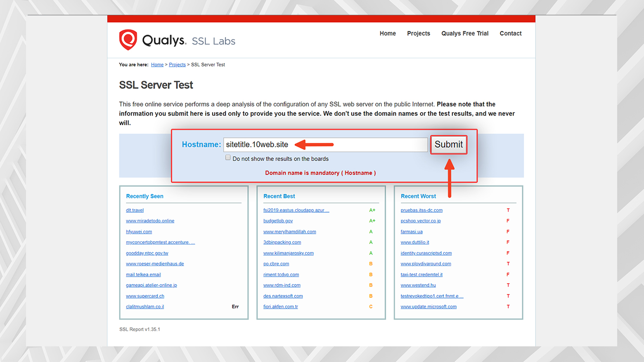This screenshot has width=644, height=362.
Task: Open the dlt.travel report under Recently Seen
Action: pos(135,210)
